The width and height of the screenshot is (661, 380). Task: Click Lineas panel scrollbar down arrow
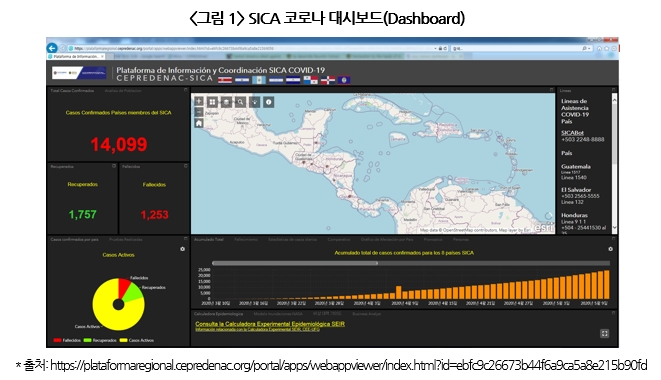point(614,227)
